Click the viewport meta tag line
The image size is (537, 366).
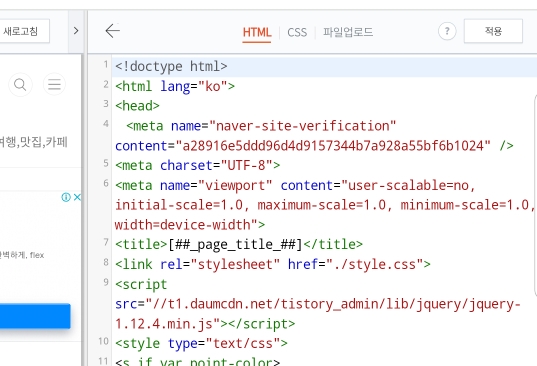coord(296,186)
